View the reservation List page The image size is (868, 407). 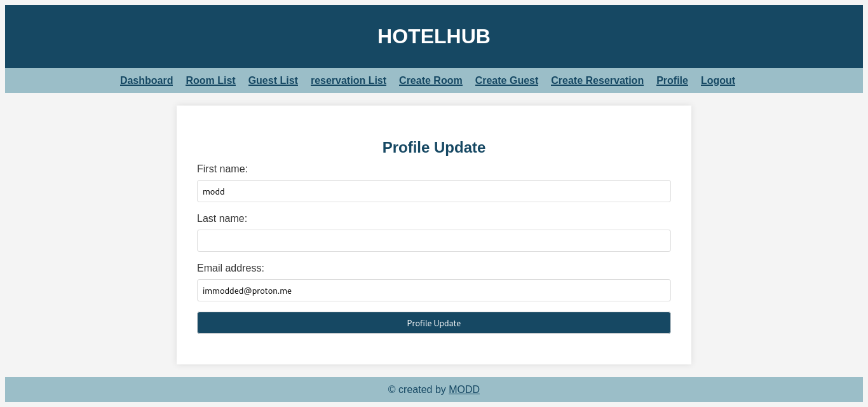coord(348,81)
